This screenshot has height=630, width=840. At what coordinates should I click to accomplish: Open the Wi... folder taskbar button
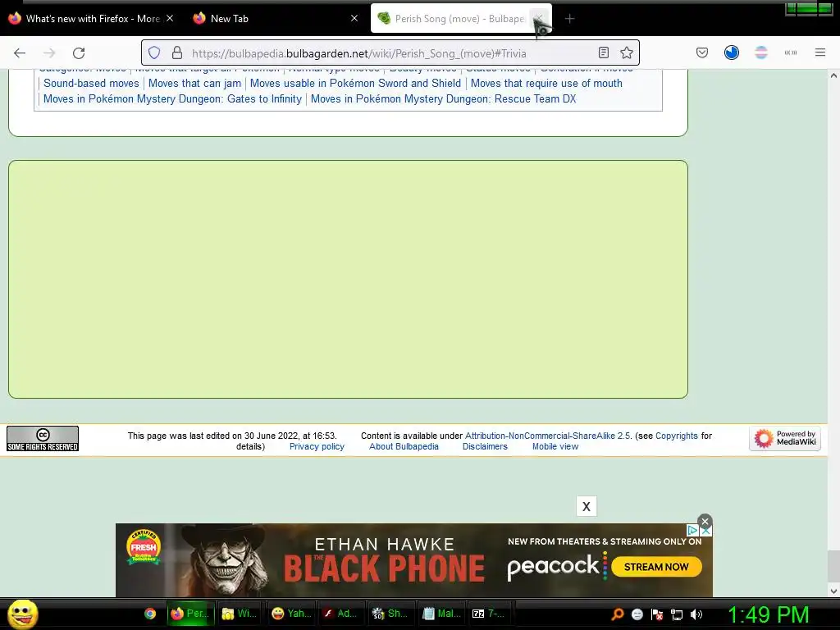[240, 614]
